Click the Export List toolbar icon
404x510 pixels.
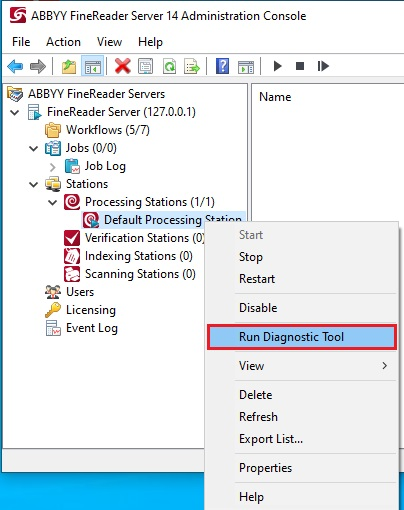(192, 66)
